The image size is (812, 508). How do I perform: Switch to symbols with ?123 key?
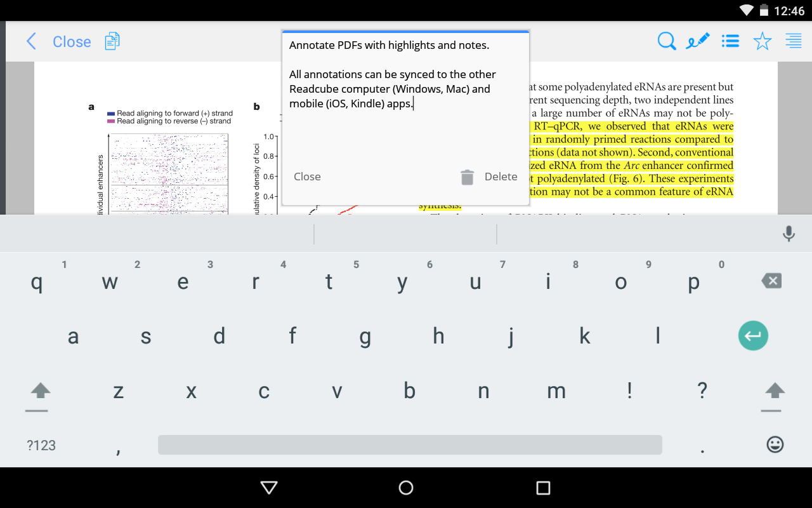tap(41, 446)
